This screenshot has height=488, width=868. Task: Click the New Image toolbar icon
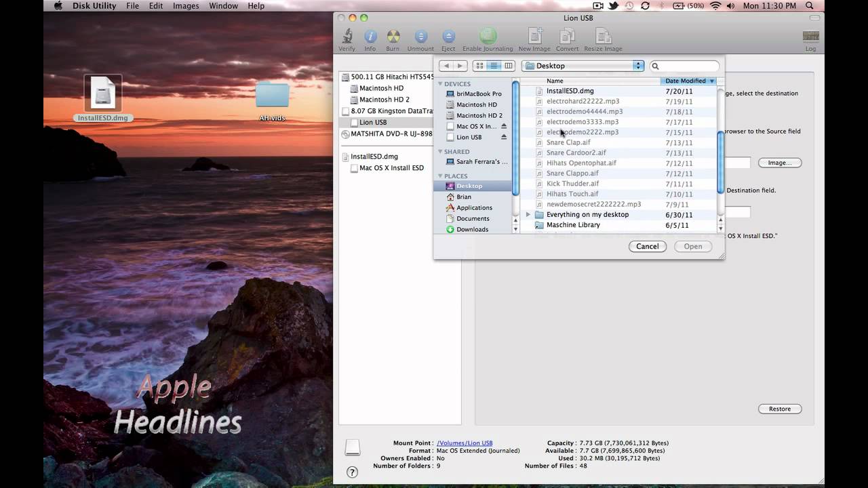pyautogui.click(x=534, y=40)
